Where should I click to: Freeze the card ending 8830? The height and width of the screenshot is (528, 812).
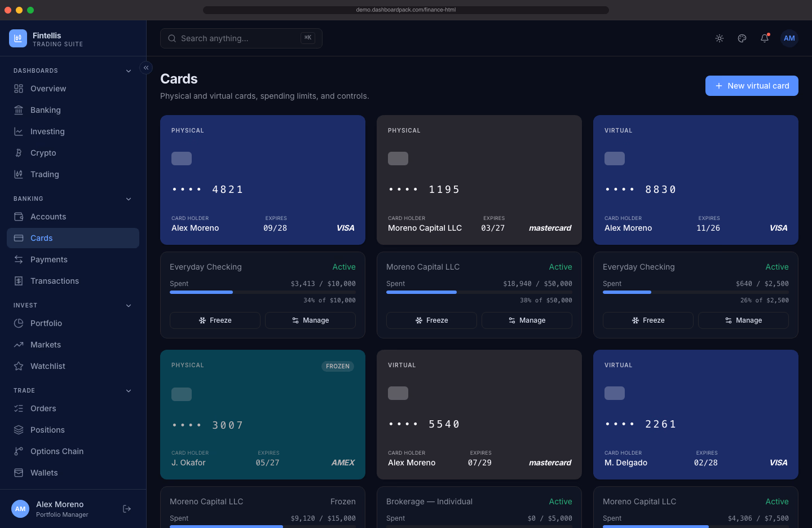[648, 320]
